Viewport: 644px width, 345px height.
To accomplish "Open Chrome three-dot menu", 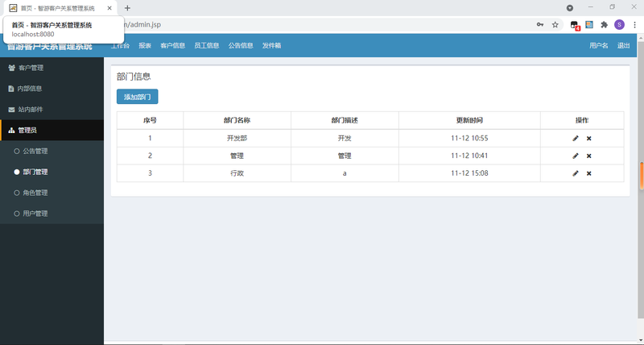I will (634, 25).
